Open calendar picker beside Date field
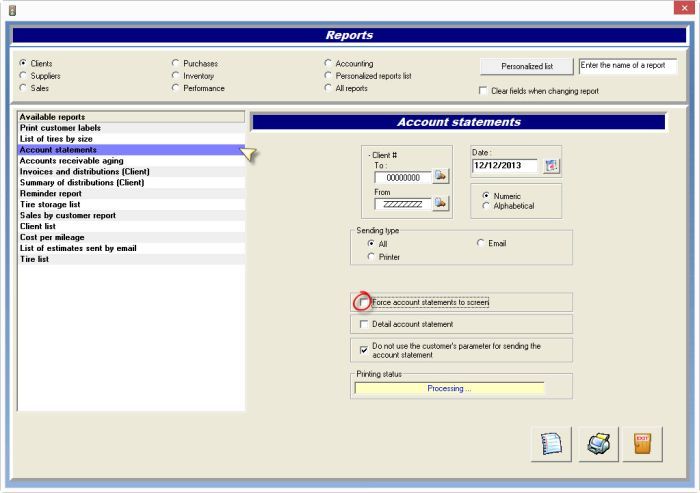 [551, 166]
